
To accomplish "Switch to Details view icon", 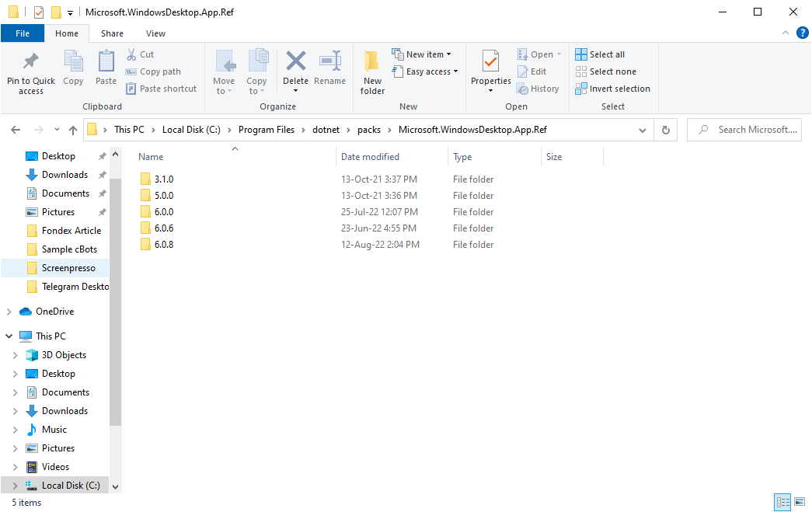I will coord(782,502).
